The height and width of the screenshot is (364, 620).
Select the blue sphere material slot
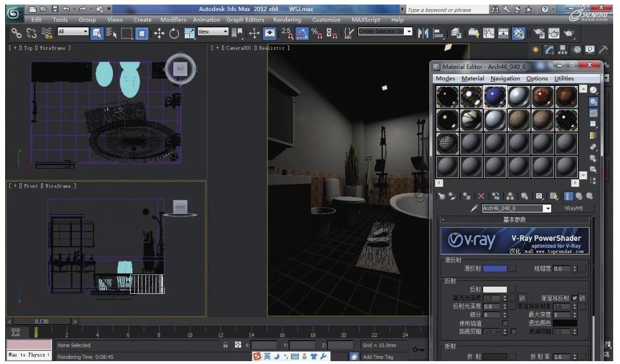[x=495, y=97]
